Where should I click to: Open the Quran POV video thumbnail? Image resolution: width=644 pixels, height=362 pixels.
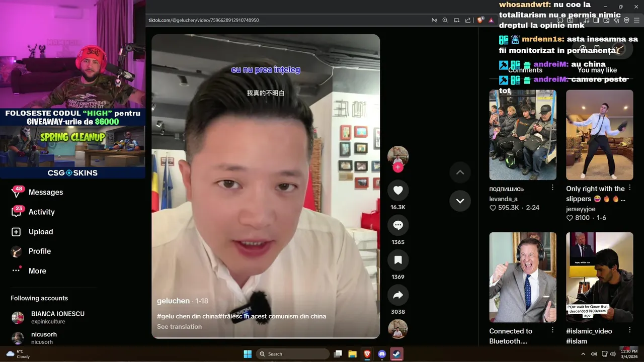click(x=600, y=277)
